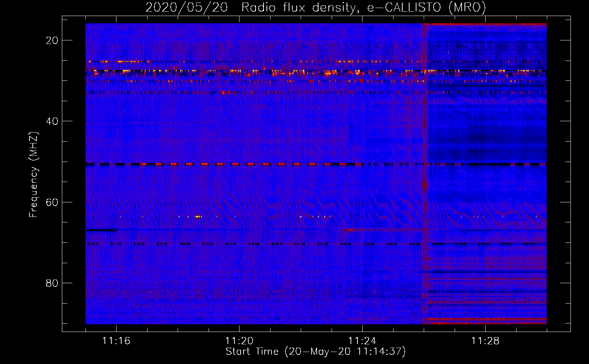Click the time tick label "11:28"
The width and height of the screenshot is (589, 364).
tap(486, 341)
